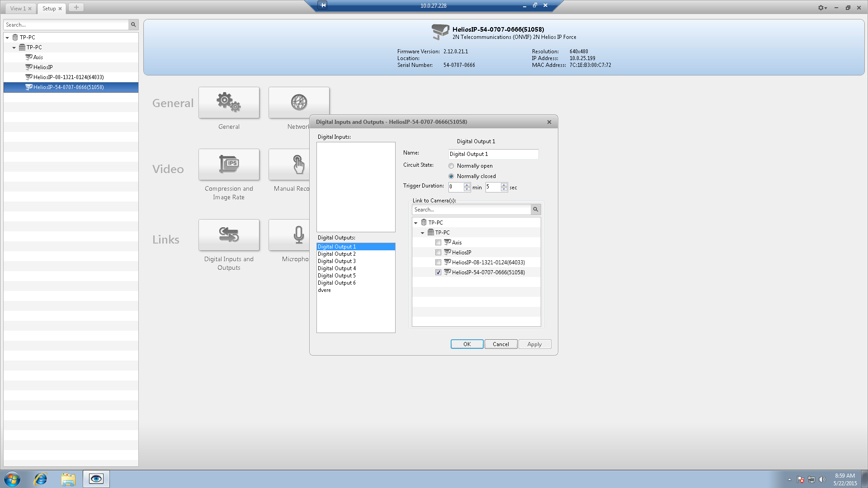Open Compression and Image Rate icon
This screenshot has width=868, height=488.
(229, 164)
